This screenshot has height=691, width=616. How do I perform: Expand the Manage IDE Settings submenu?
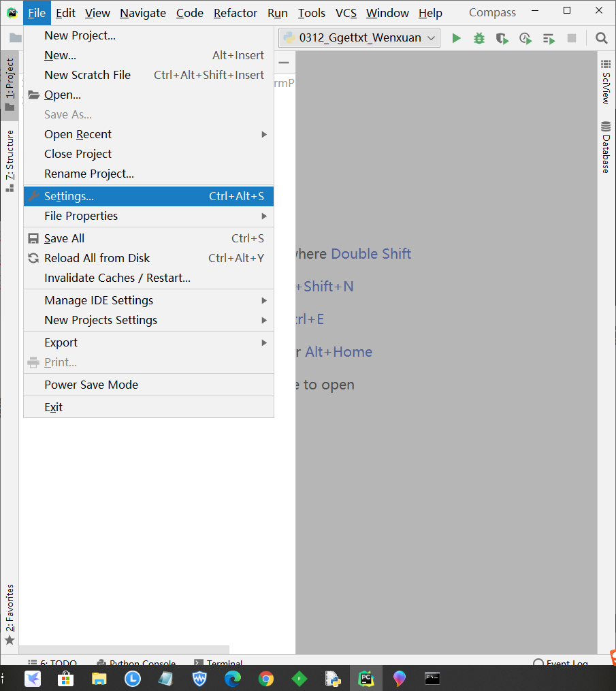pos(148,300)
